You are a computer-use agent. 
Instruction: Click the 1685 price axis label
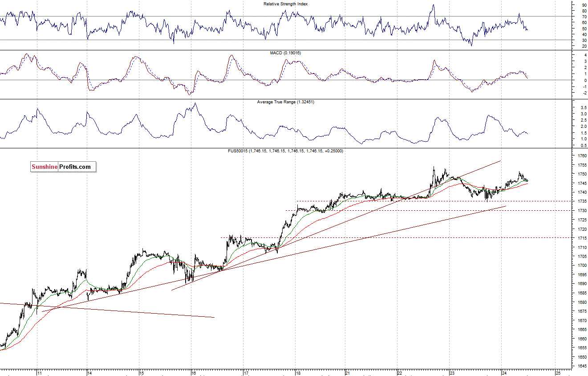[582, 293]
